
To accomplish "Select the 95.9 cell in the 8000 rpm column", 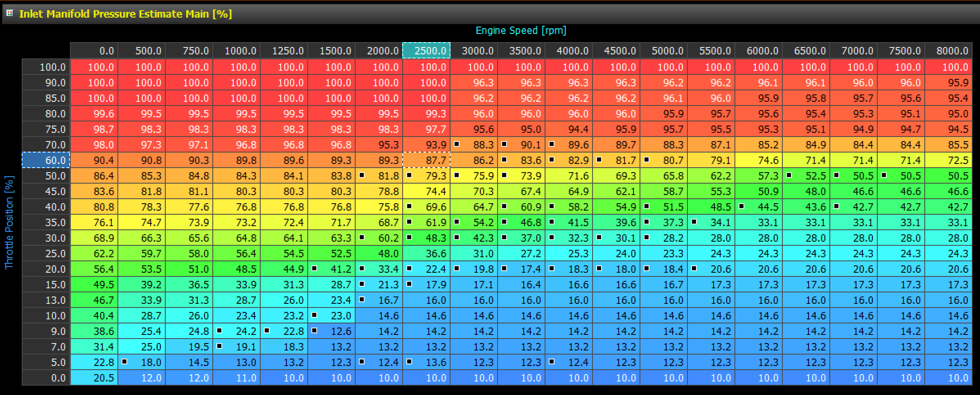I will [948, 83].
